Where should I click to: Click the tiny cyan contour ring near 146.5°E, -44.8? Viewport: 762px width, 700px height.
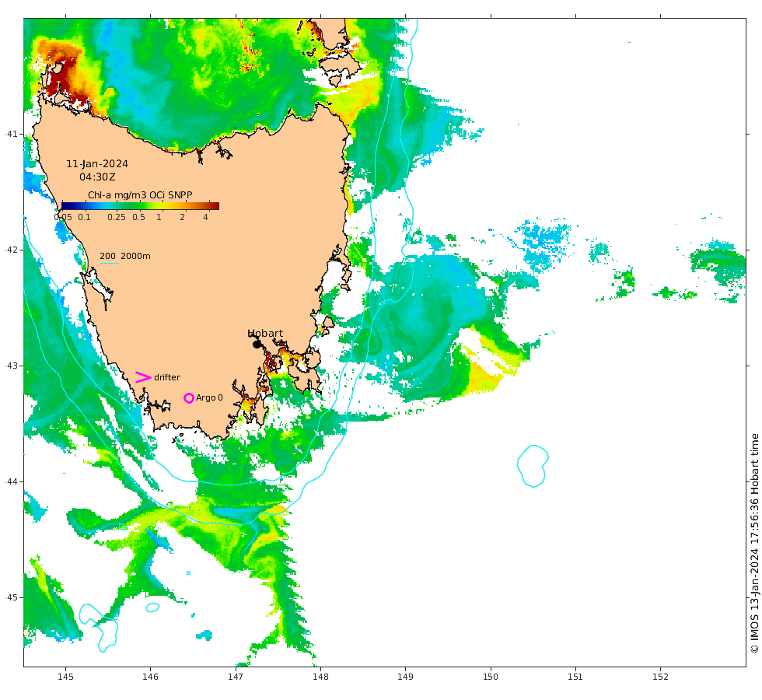(x=188, y=573)
